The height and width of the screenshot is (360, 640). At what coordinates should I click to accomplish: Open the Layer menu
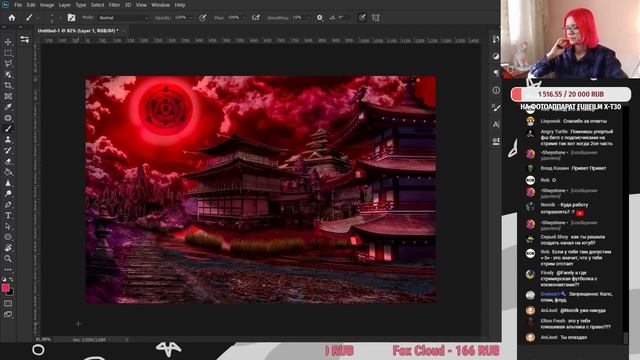(x=64, y=5)
